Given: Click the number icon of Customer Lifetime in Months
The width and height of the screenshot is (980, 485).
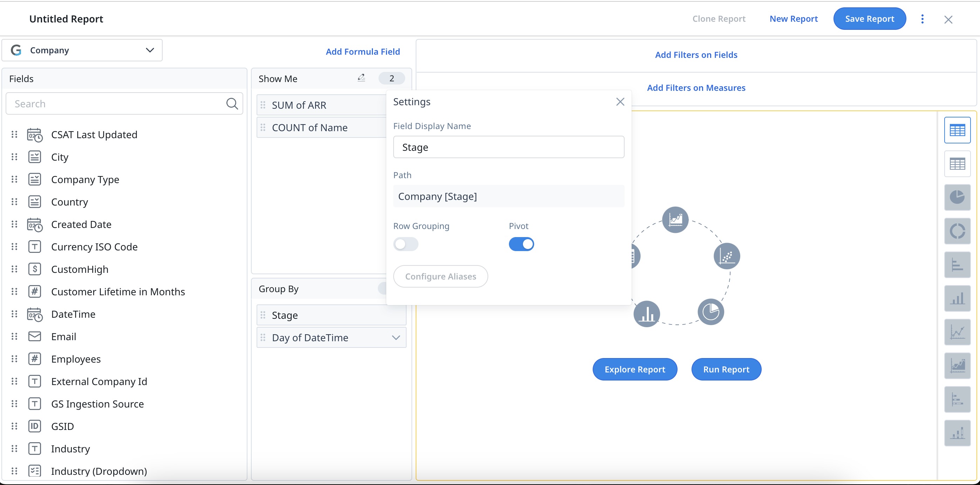Looking at the screenshot, I should point(35,292).
